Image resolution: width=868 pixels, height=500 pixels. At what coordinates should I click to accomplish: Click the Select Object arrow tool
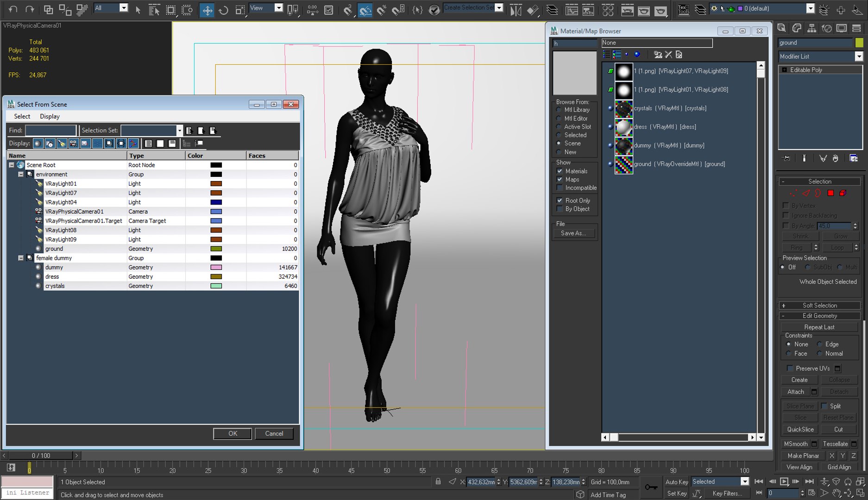tap(138, 10)
